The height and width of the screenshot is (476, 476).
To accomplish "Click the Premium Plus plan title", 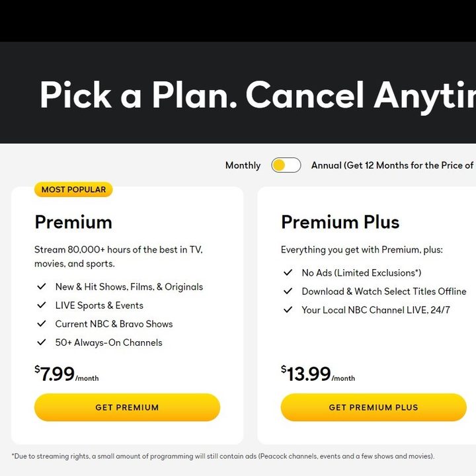I will [x=340, y=222].
